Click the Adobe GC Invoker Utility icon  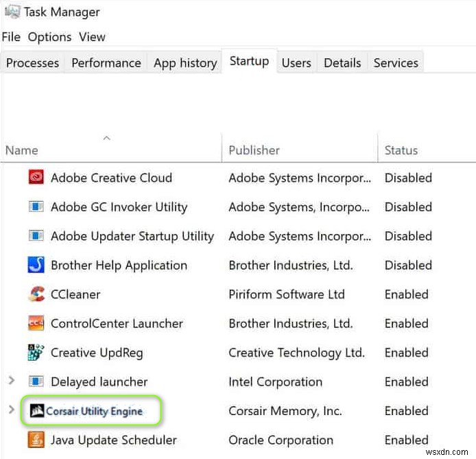tap(36, 207)
